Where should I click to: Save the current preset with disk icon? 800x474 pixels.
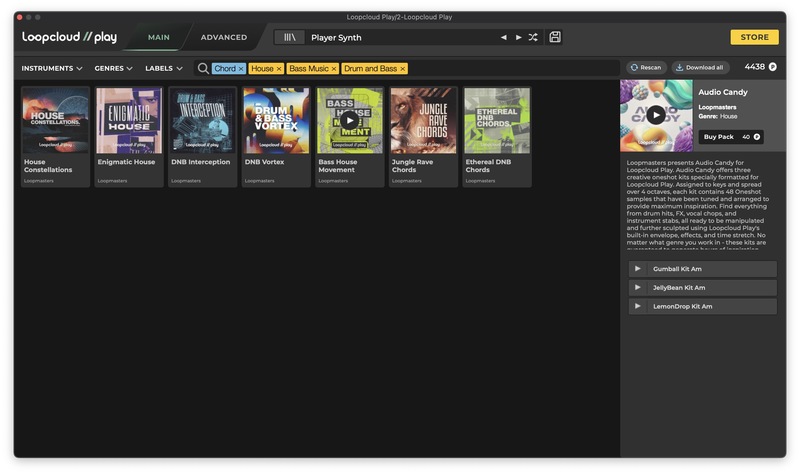click(x=555, y=37)
